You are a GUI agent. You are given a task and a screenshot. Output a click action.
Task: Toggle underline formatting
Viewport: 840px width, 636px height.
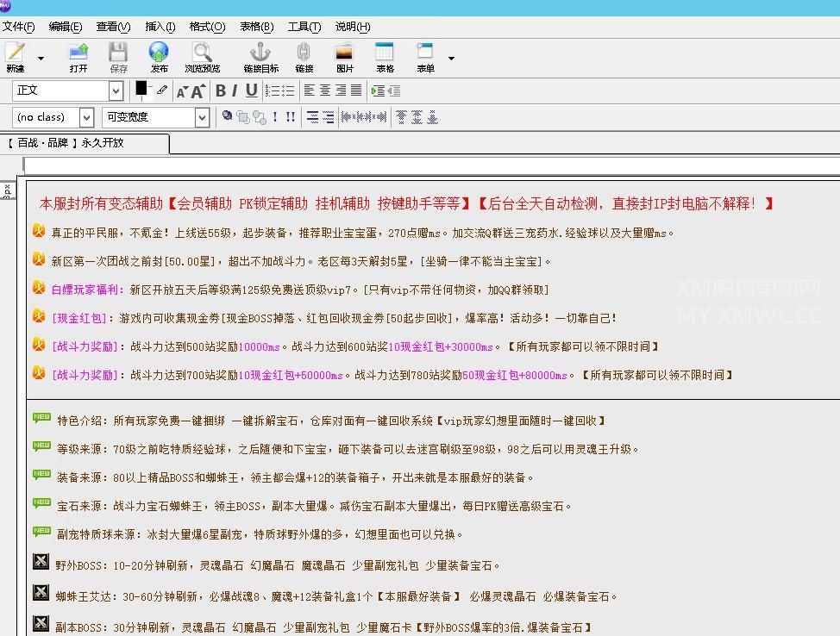tap(251, 90)
